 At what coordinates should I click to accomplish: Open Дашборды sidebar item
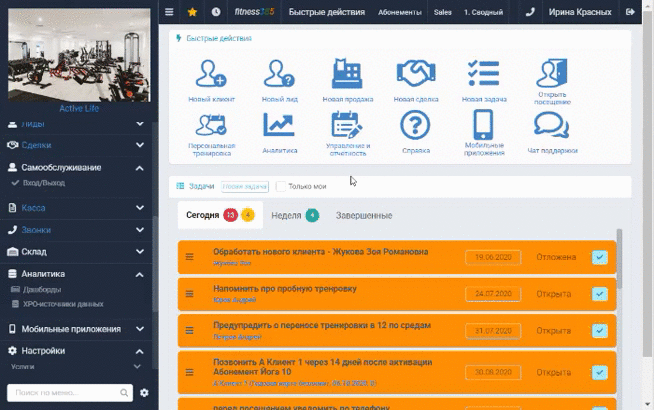pyautogui.click(x=42, y=289)
